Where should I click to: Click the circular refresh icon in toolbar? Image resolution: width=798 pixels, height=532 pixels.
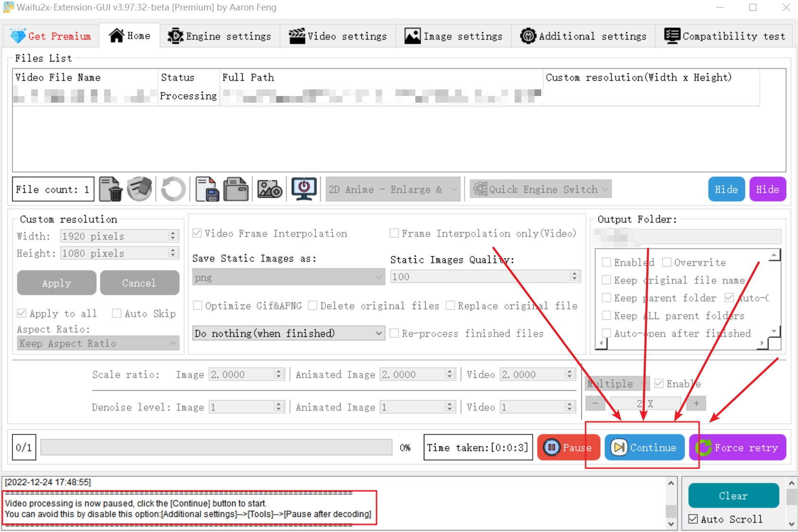(173, 189)
